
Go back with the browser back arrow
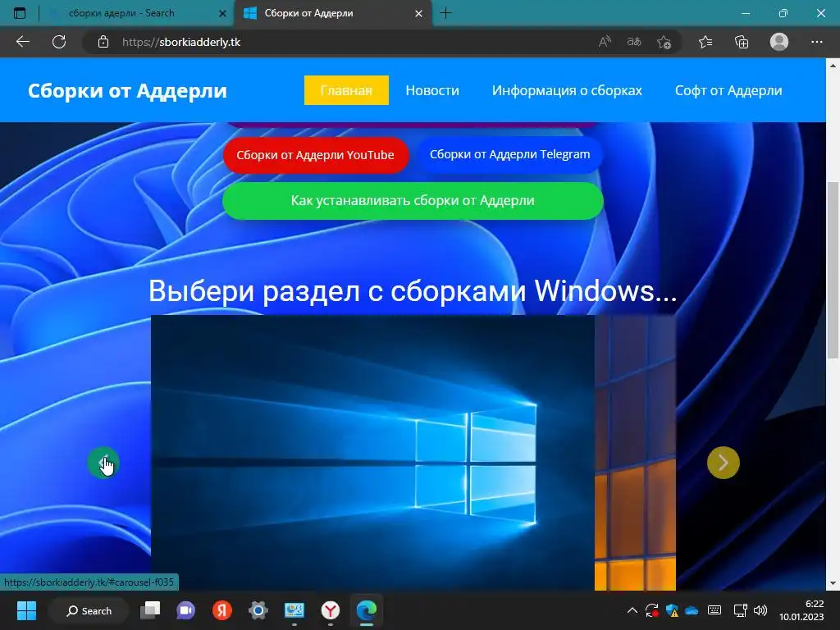[22, 42]
